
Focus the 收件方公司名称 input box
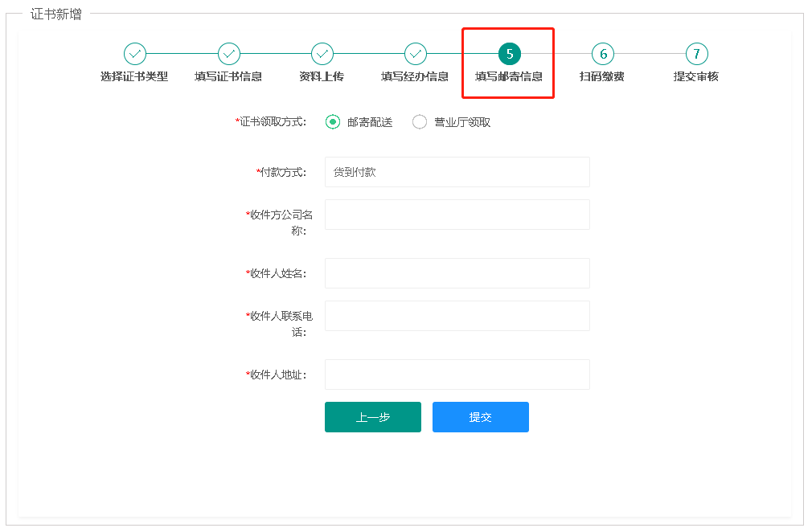[457, 215]
